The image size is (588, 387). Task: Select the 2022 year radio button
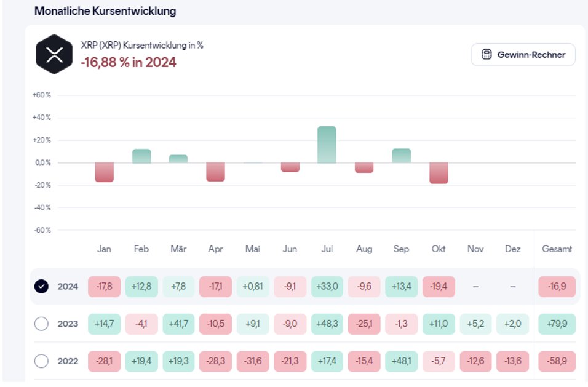(41, 361)
